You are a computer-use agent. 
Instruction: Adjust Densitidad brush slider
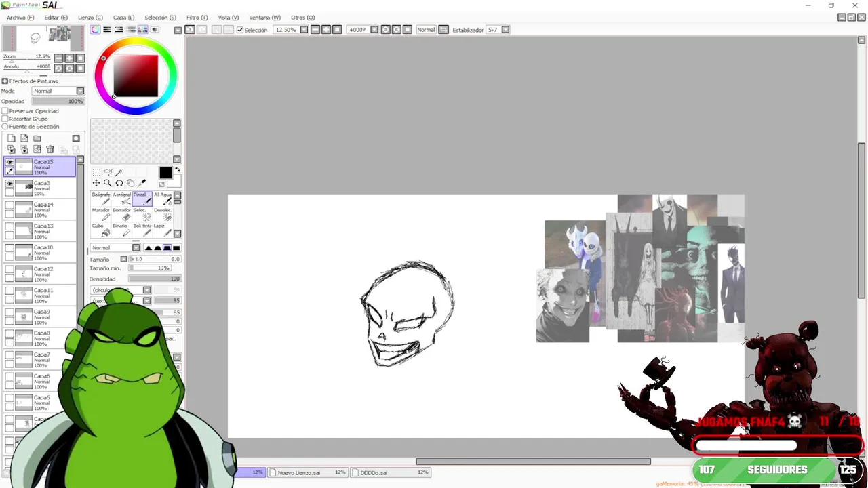pyautogui.click(x=155, y=279)
